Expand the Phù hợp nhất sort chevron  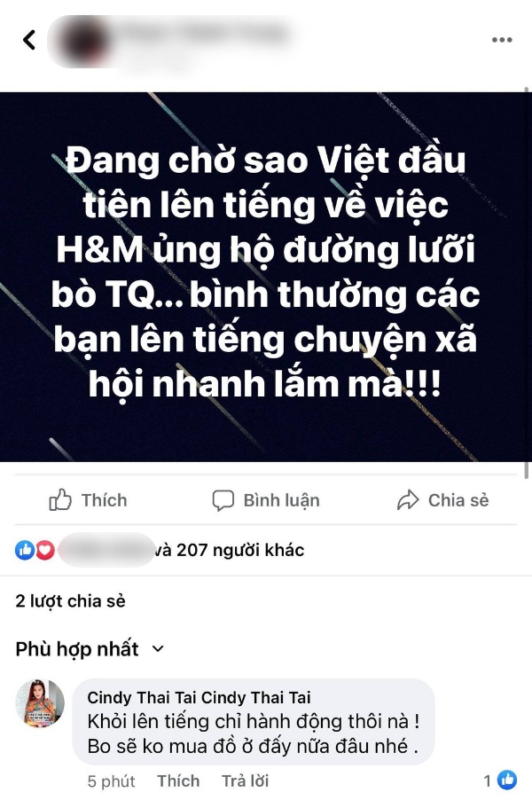[x=158, y=649]
